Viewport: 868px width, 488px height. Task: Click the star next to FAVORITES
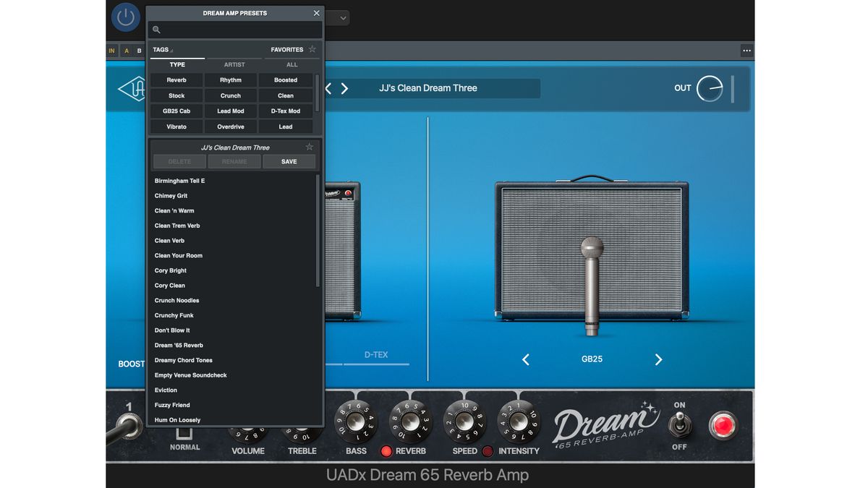click(312, 49)
